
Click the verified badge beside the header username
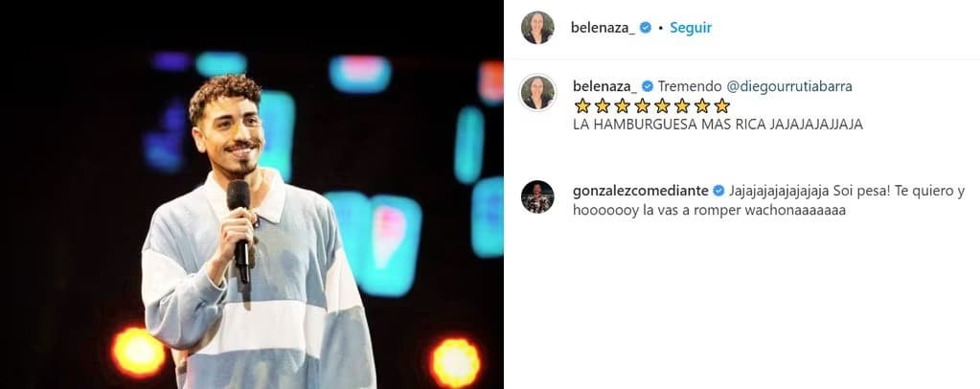[646, 28]
